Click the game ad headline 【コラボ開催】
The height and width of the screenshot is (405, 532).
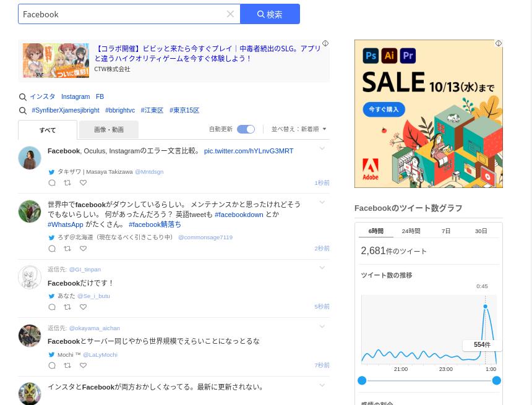click(x=208, y=54)
